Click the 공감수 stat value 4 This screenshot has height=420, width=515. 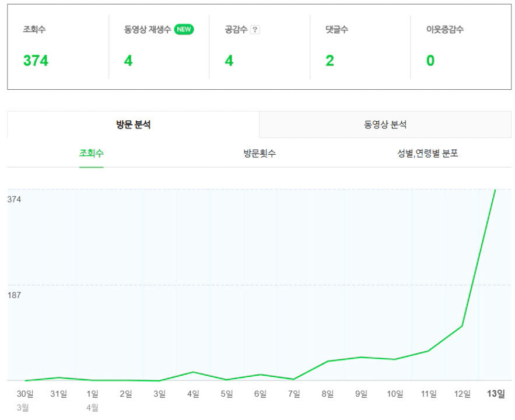click(x=229, y=61)
